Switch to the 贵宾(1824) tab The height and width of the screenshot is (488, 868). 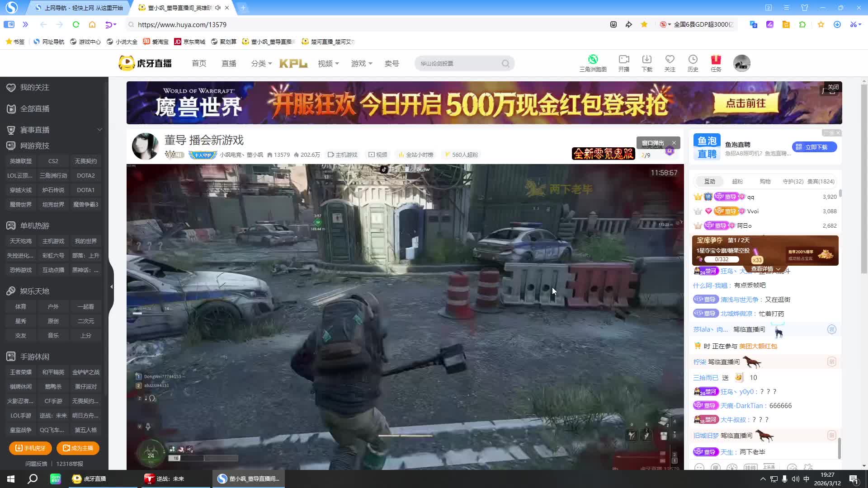click(821, 181)
